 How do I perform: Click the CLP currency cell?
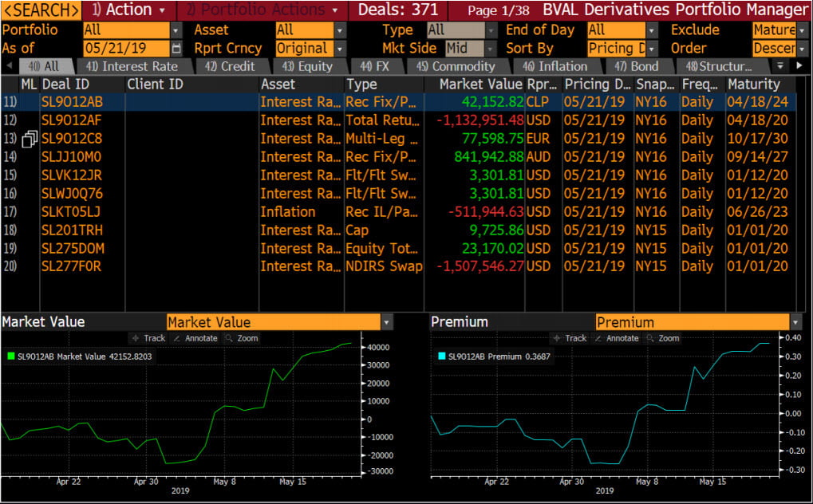[x=538, y=102]
